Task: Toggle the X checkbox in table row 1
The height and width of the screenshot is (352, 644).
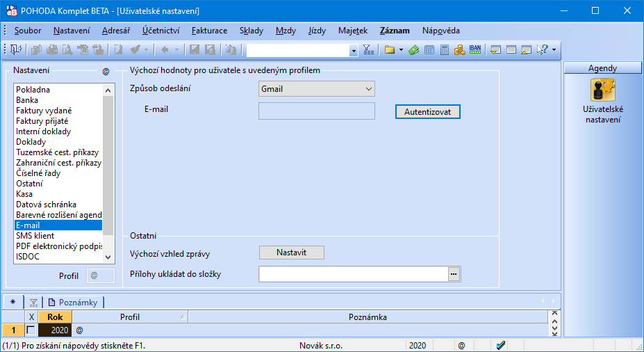Action: [31, 330]
